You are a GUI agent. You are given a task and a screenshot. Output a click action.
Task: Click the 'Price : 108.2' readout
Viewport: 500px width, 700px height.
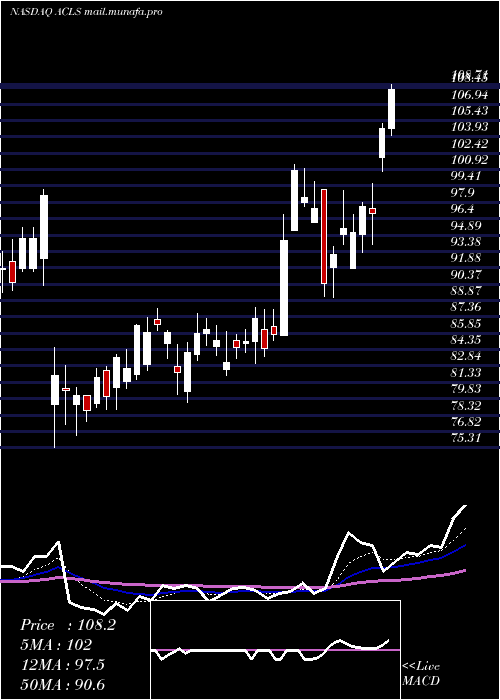coord(68,625)
